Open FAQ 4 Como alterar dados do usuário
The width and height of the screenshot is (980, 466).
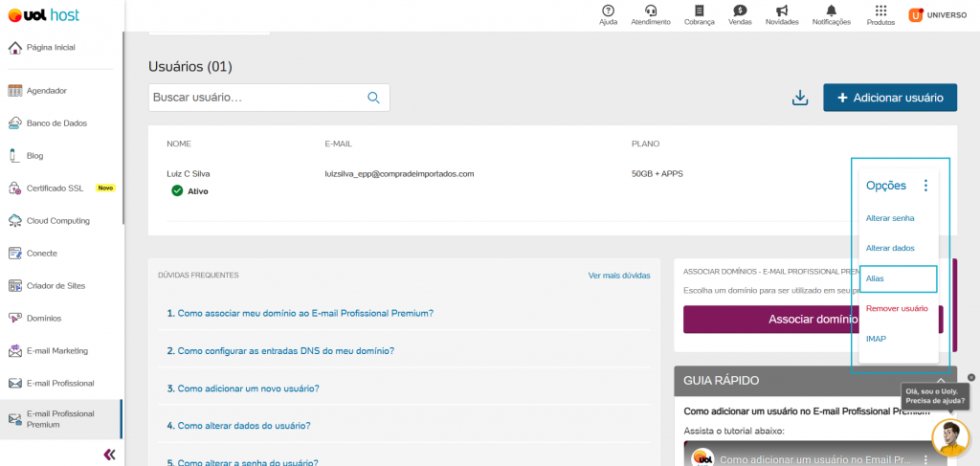238,426
